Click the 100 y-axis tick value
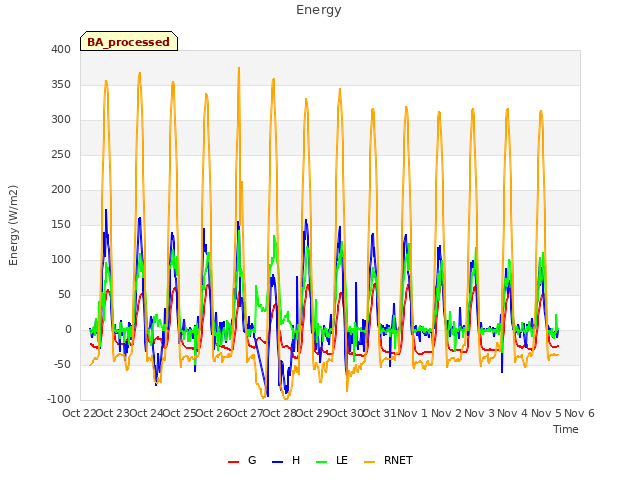Image resolution: width=640 pixels, height=480 pixels. 61,260
